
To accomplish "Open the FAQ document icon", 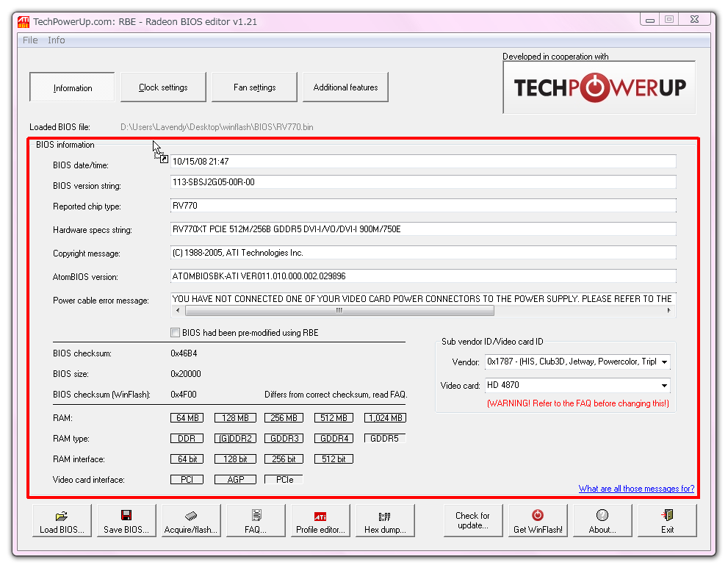I will tap(256, 515).
